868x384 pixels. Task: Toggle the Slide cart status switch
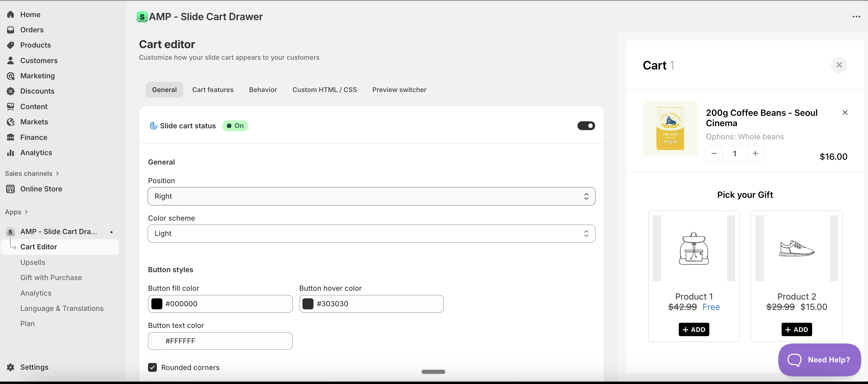tap(586, 126)
